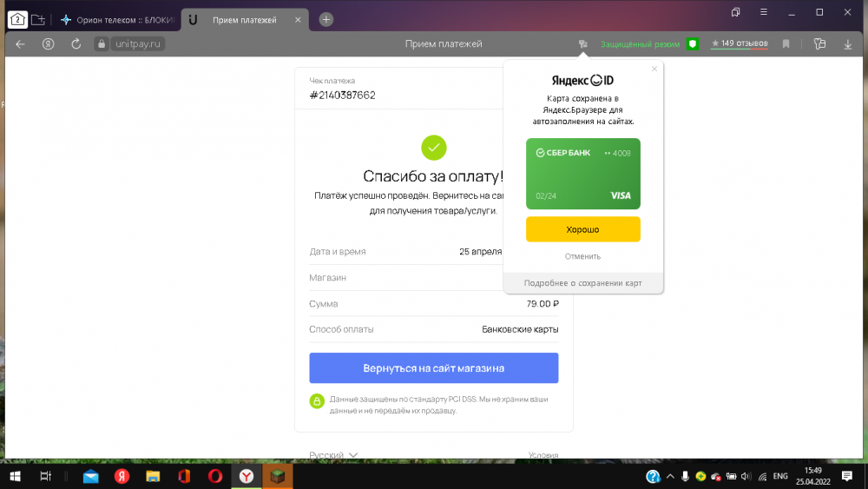Open a new tab with plus button
Viewport: 868px width, 489px height.
coord(326,20)
